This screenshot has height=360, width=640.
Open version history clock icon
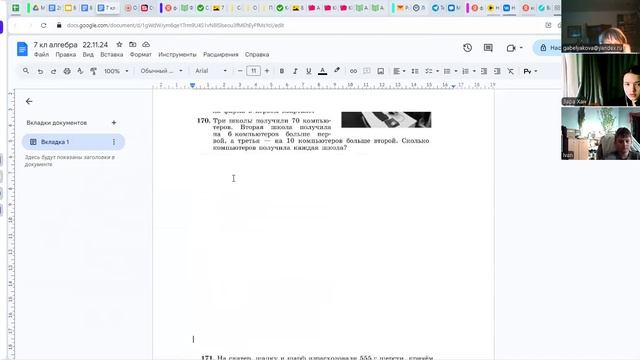tap(468, 48)
